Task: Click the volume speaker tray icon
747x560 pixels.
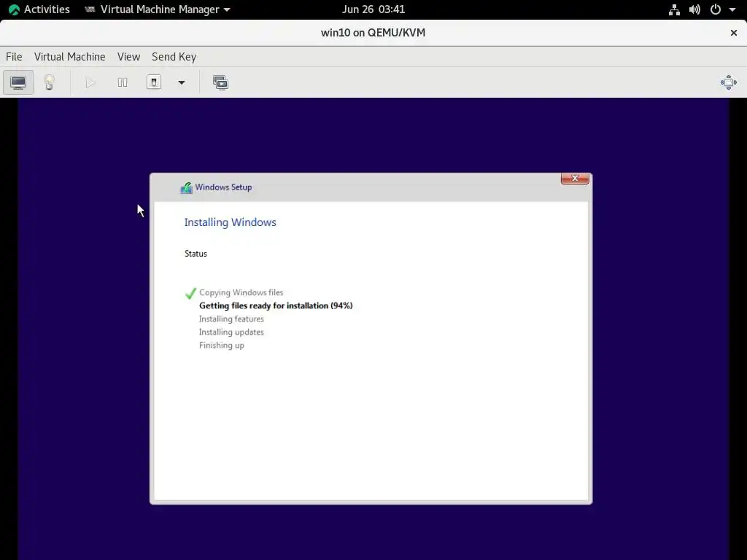Action: 694,9
